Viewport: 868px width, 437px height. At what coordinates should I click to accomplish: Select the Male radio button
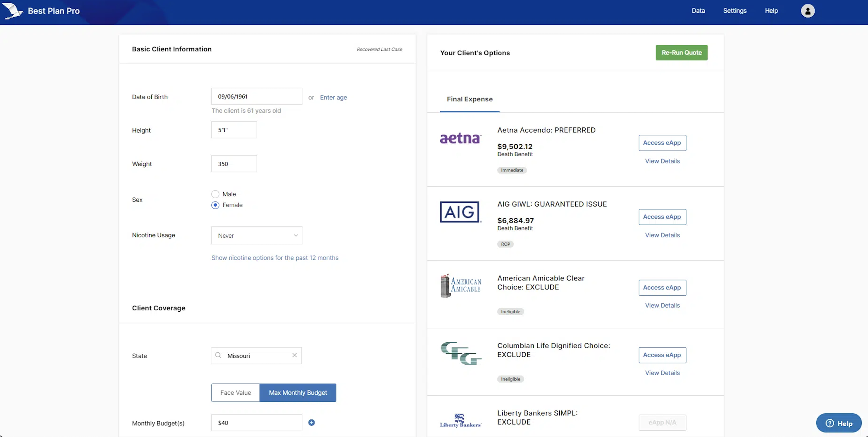[x=215, y=194]
